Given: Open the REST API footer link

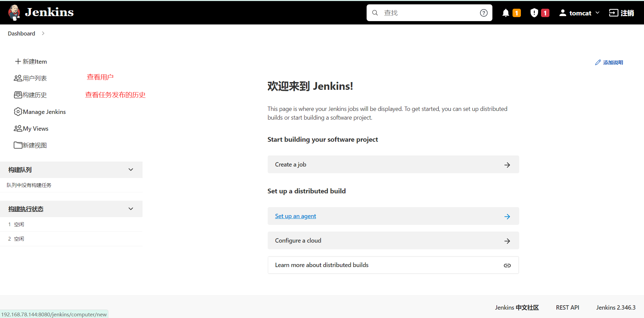Looking at the screenshot, I should [x=568, y=308].
